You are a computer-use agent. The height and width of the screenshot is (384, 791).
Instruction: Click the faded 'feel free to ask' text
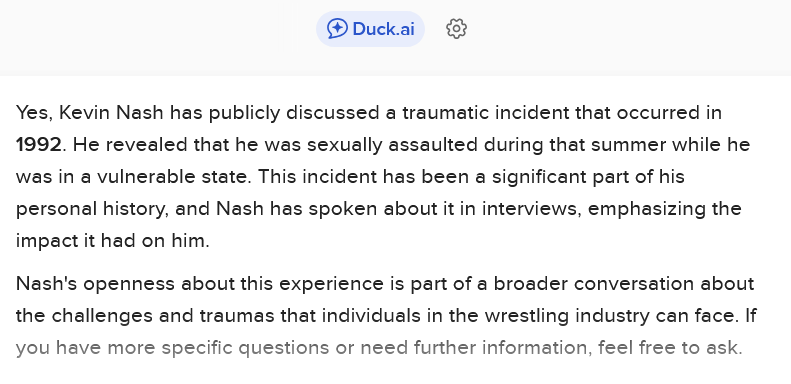pos(670,348)
